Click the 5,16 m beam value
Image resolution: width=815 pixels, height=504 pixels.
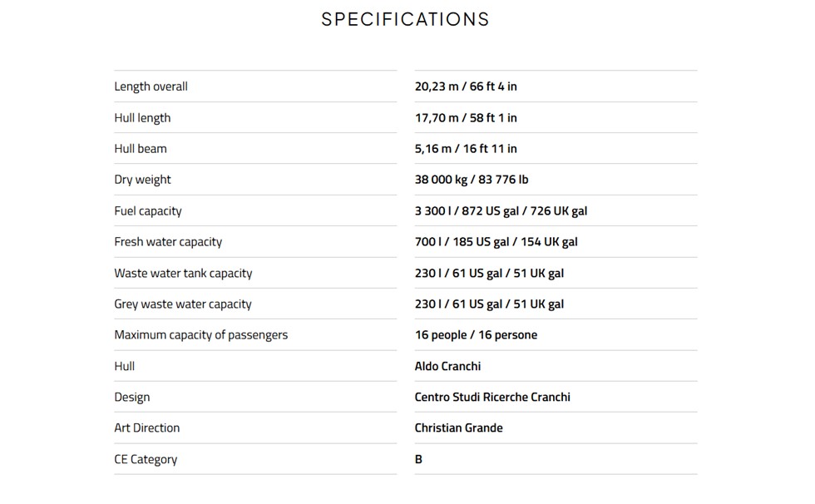coord(466,149)
